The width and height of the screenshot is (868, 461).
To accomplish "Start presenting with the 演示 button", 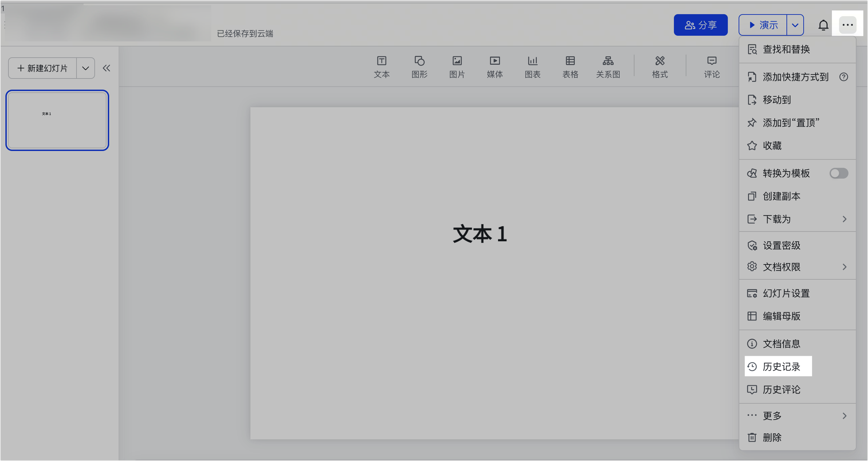I will tap(763, 25).
